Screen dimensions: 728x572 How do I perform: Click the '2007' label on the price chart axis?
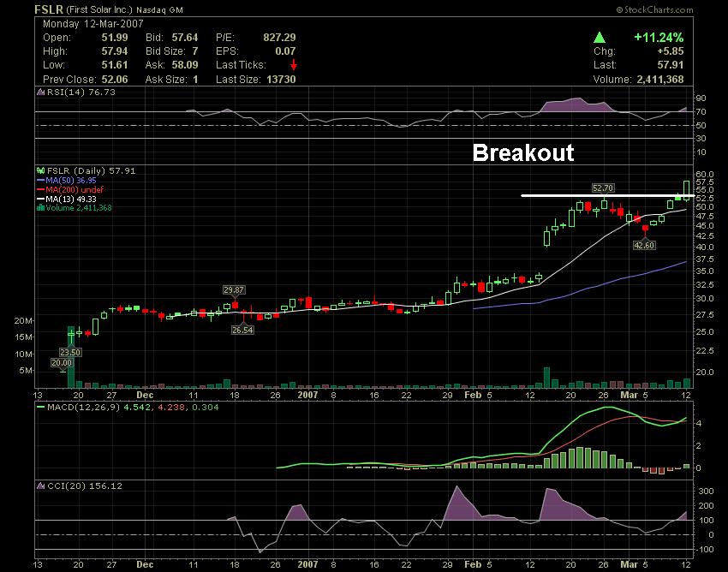[x=307, y=395]
